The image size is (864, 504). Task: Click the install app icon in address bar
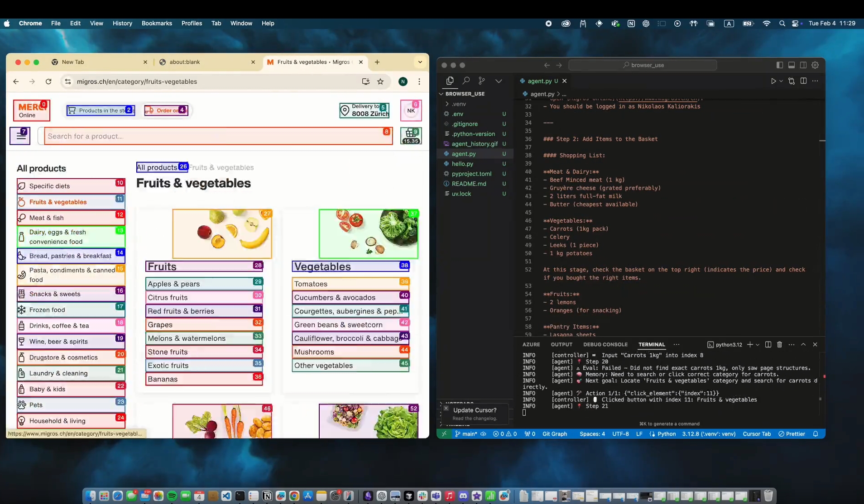click(365, 81)
